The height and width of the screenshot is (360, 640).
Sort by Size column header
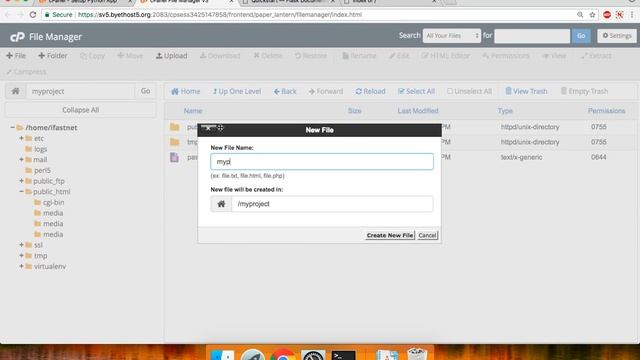(354, 111)
